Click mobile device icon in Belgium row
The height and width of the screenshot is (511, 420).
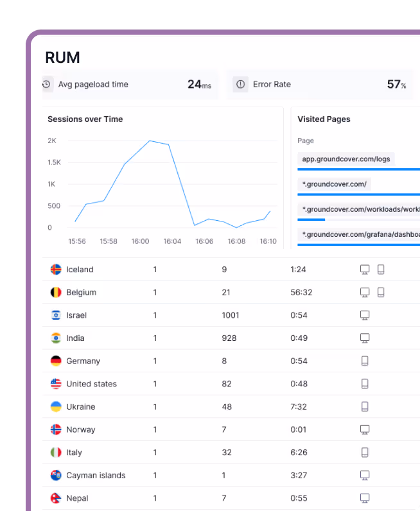tap(381, 292)
